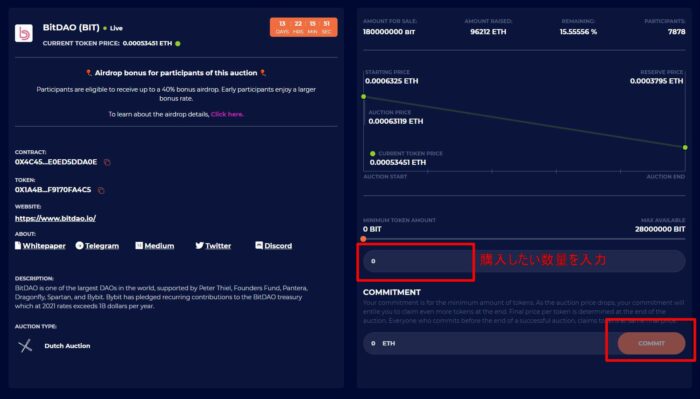
Task: Click the Live status indicator
Action: pos(113,28)
